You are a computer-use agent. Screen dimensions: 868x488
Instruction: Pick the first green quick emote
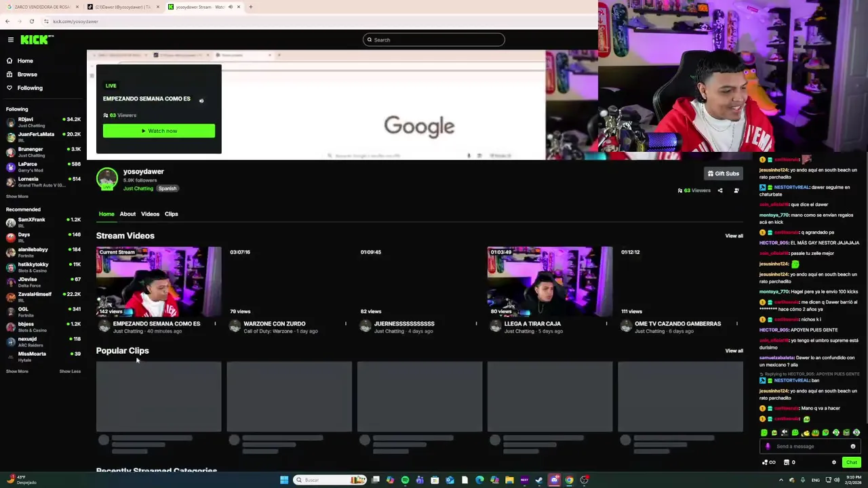click(764, 432)
